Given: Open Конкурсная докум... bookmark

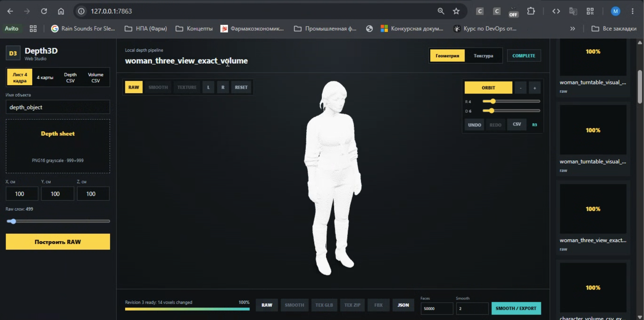Looking at the screenshot, I should (x=412, y=29).
